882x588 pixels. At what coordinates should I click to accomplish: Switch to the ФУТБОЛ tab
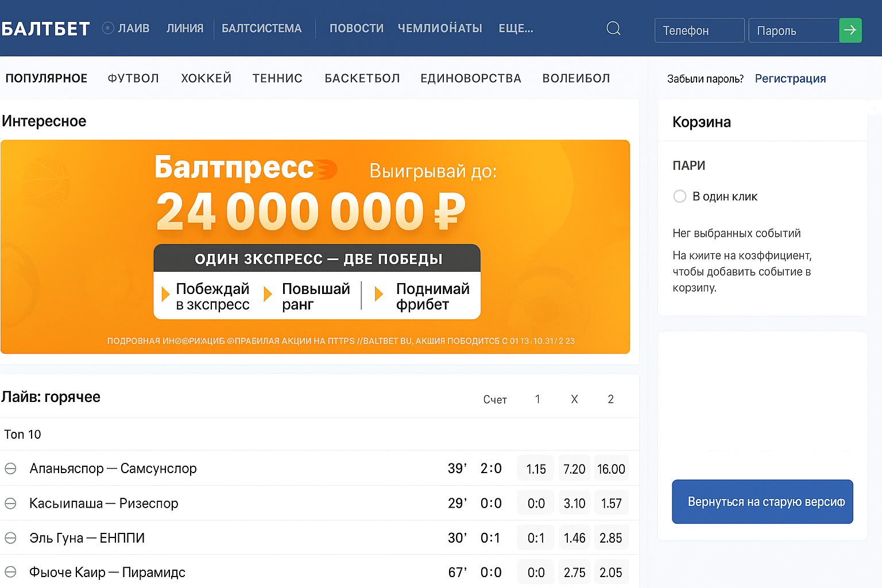tap(133, 78)
